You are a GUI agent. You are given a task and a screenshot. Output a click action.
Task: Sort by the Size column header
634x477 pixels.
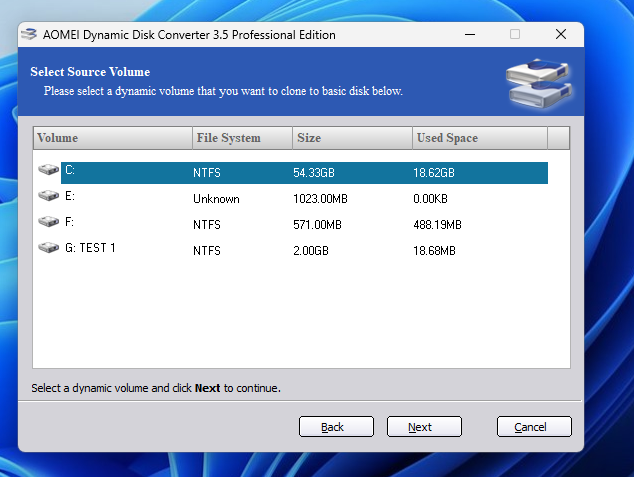click(x=352, y=138)
